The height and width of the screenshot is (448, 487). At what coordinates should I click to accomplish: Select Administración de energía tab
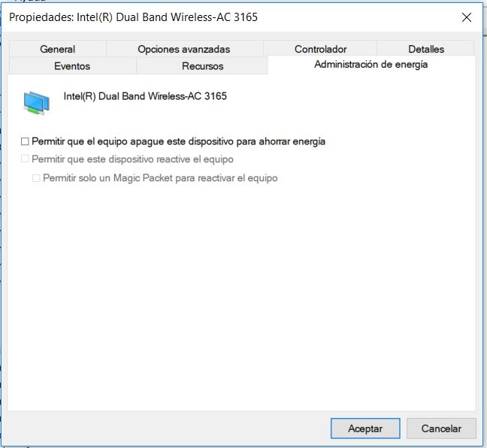click(371, 65)
